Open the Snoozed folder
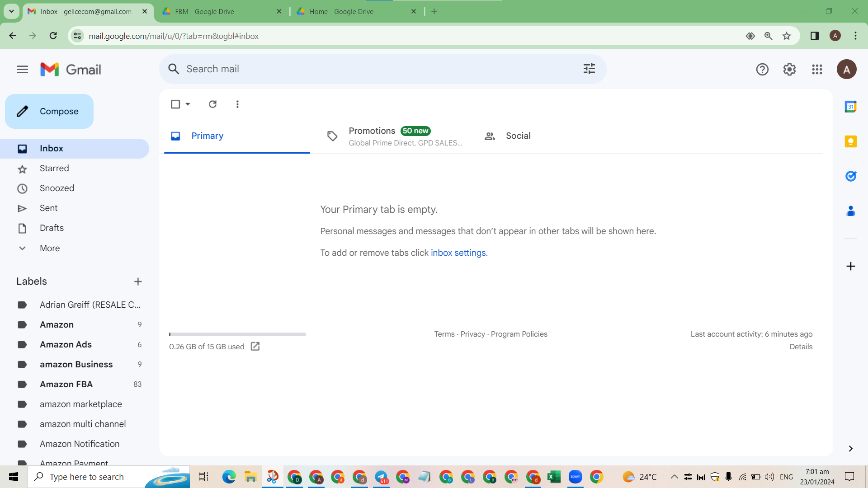Image resolution: width=868 pixels, height=488 pixels. tap(75, 188)
